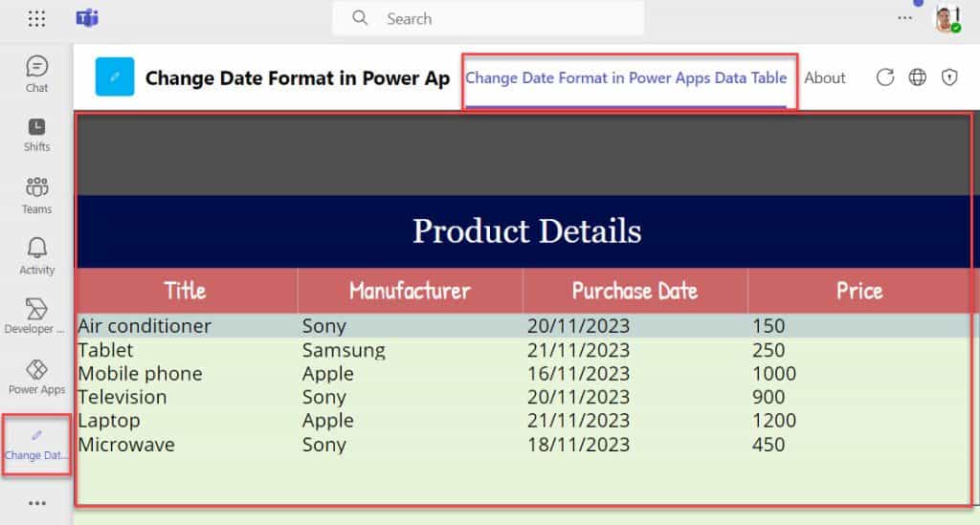Open the profile picture menu

947,19
